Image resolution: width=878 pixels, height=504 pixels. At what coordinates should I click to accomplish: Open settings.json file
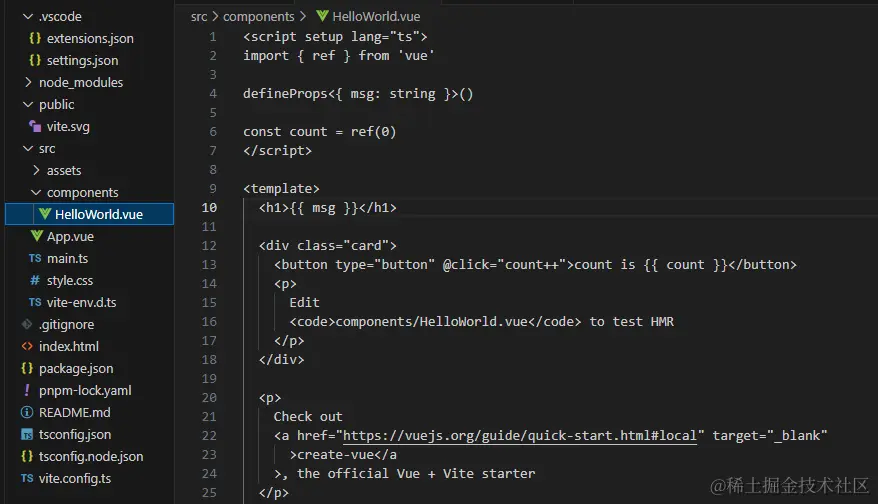tap(82, 60)
